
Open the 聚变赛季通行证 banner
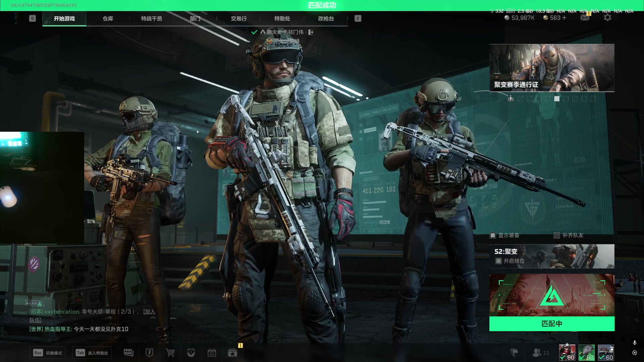point(552,68)
